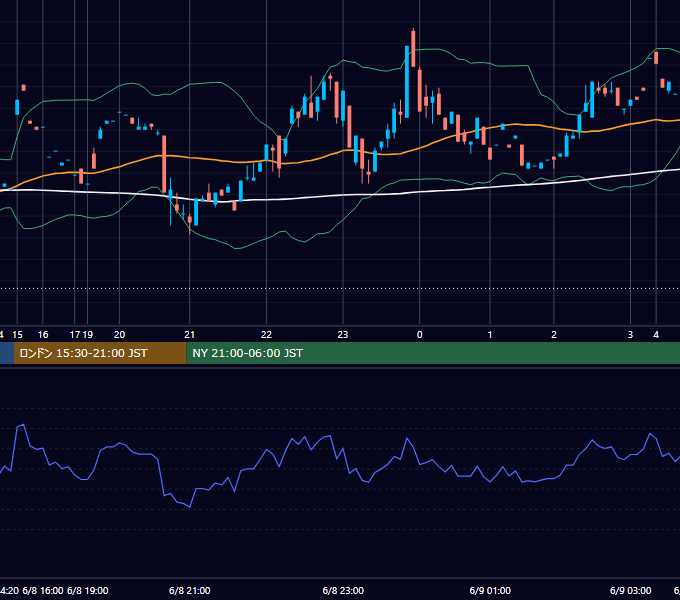Click the ロンドン 15:30-21:00 JST session bar

click(100, 353)
